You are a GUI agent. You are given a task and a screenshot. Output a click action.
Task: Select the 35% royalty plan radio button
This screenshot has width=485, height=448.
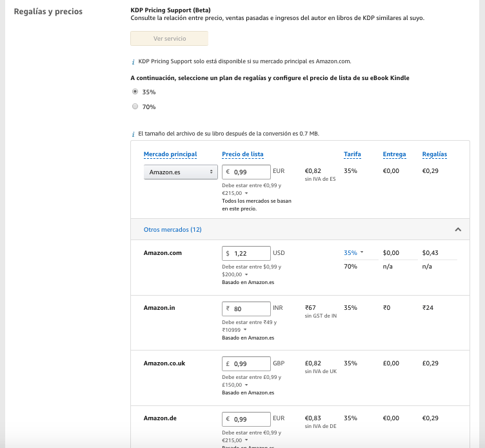[x=135, y=92]
